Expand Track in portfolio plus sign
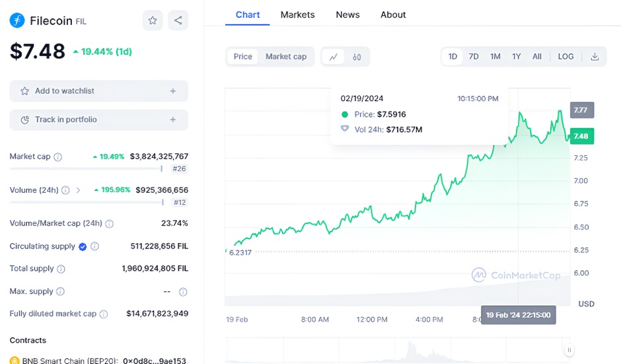621x364 pixels. click(x=173, y=120)
